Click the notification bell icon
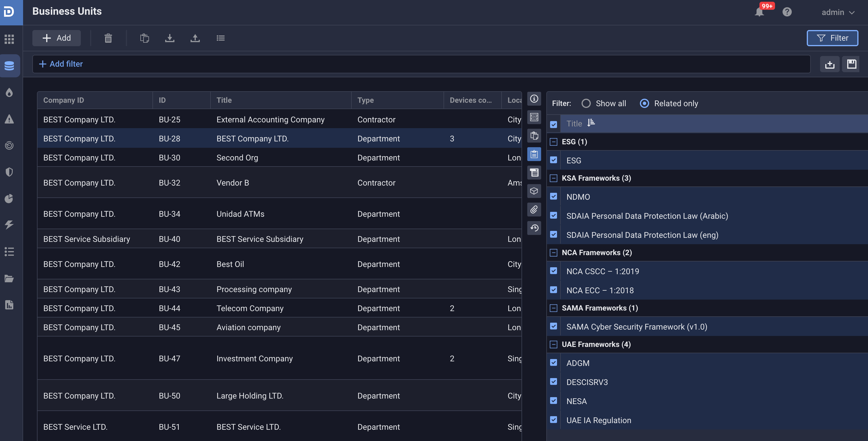The image size is (868, 441). click(759, 12)
